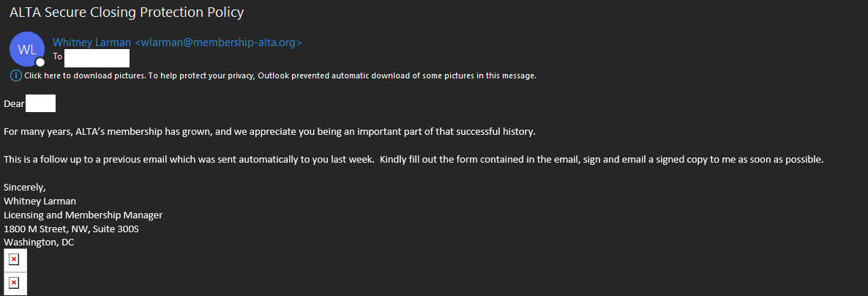Click the word Dear in the greeting
This screenshot has width=868, height=296.
pos(14,104)
